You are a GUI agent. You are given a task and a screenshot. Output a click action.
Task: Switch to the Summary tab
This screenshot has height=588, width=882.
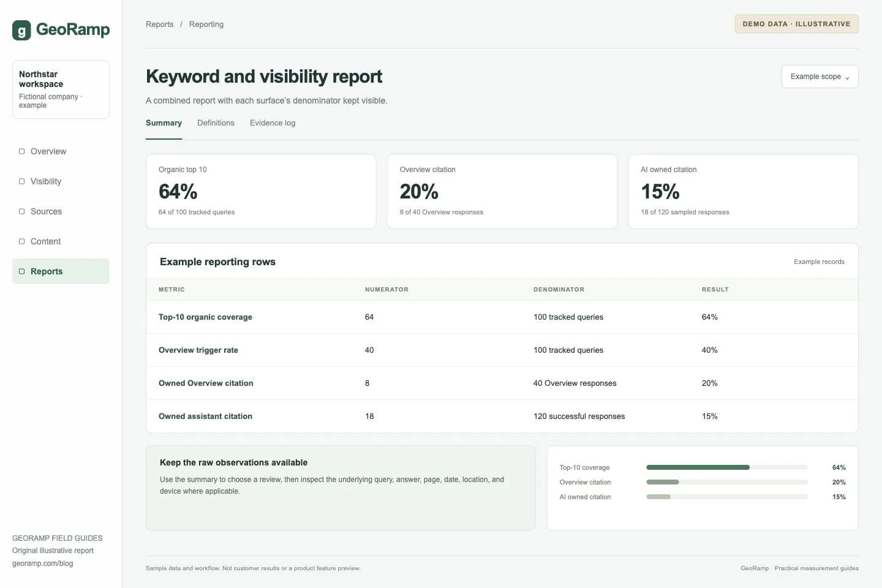(x=164, y=123)
